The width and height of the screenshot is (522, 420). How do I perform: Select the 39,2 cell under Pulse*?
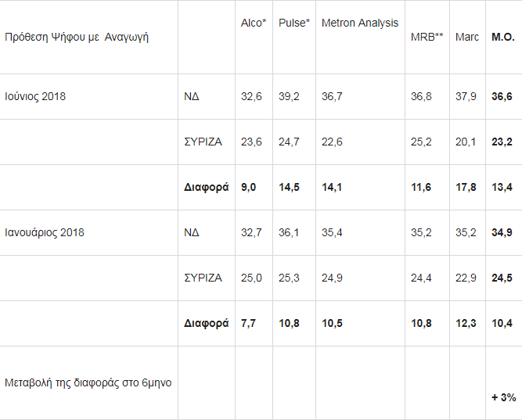click(x=289, y=96)
